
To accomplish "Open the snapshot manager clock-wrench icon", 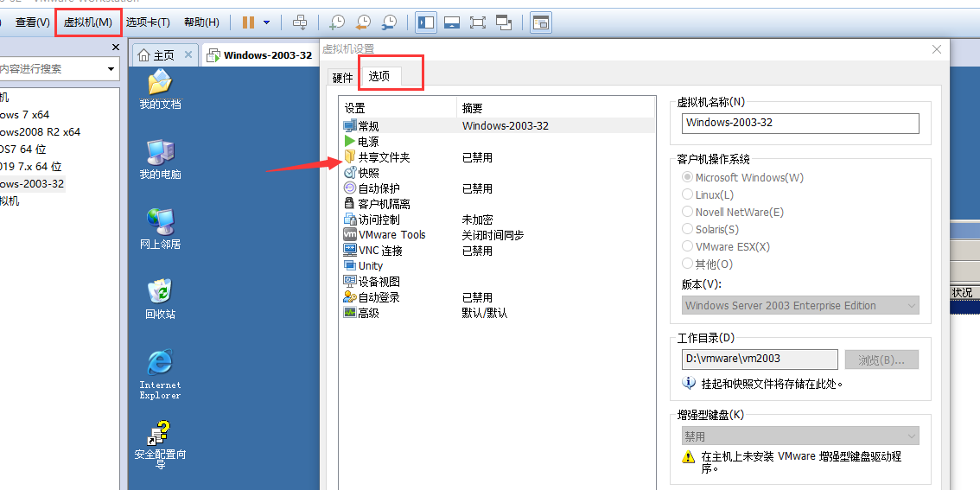I will 389,22.
